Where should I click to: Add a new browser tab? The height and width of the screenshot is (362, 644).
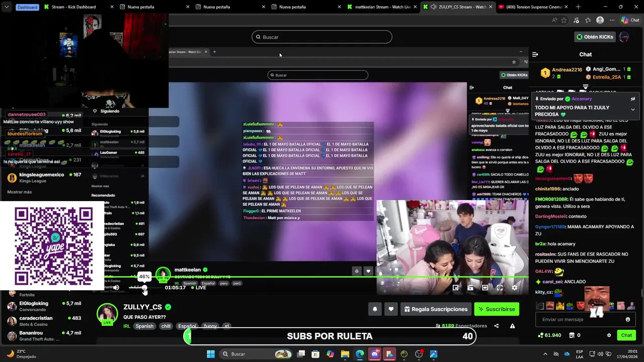pyautogui.click(x=578, y=7)
